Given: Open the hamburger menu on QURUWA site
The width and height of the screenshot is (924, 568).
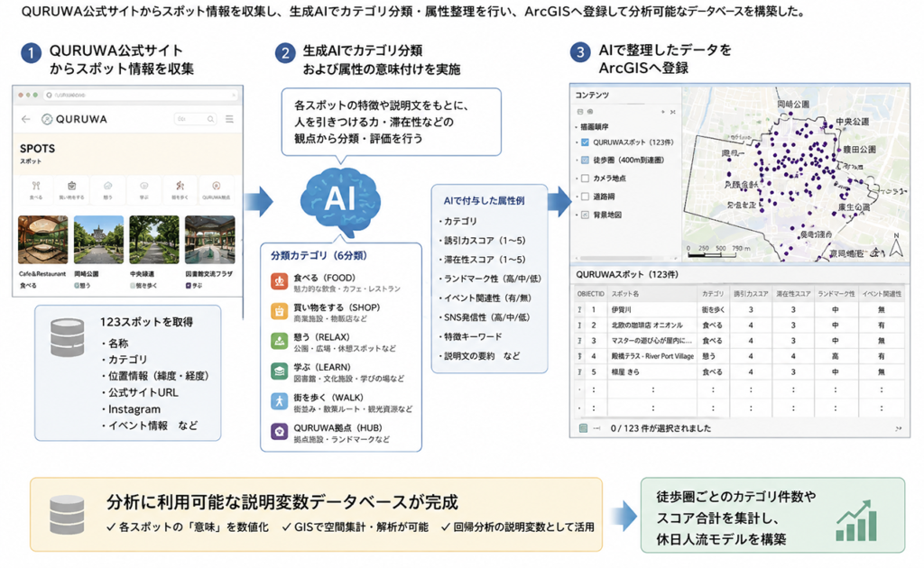Looking at the screenshot, I should point(229,119).
